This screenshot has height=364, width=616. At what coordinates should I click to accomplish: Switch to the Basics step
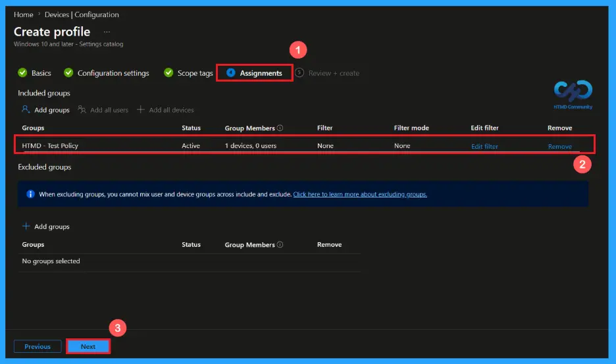41,73
